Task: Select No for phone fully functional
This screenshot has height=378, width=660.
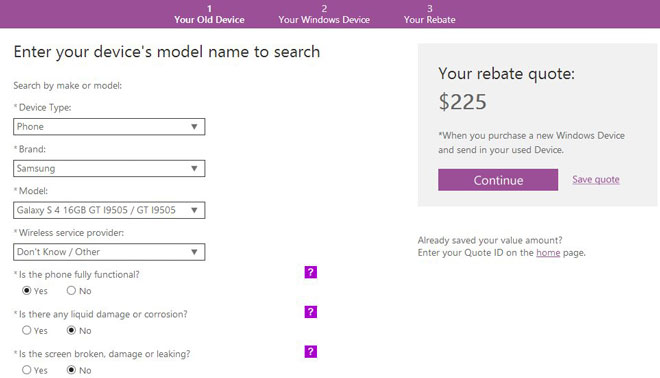Action: [71, 290]
